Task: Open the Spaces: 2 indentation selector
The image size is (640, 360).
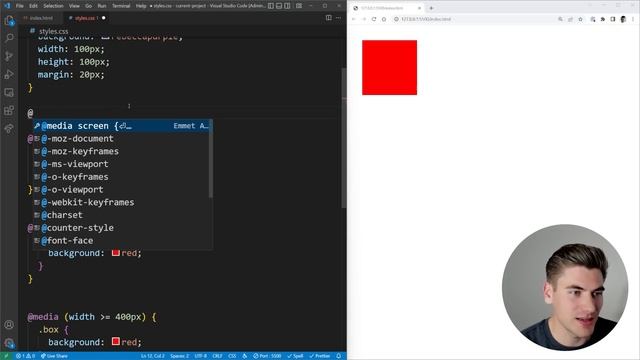Action: [180, 356]
